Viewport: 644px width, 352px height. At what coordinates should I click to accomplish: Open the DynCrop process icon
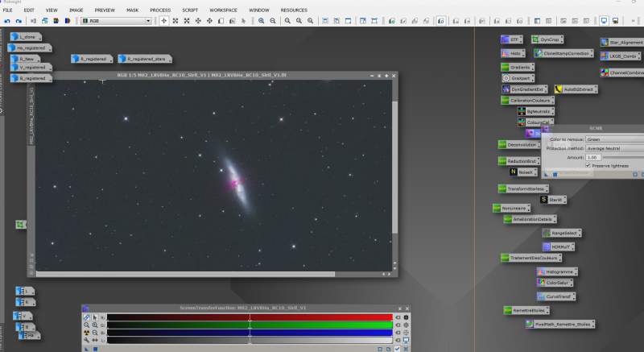pos(547,39)
